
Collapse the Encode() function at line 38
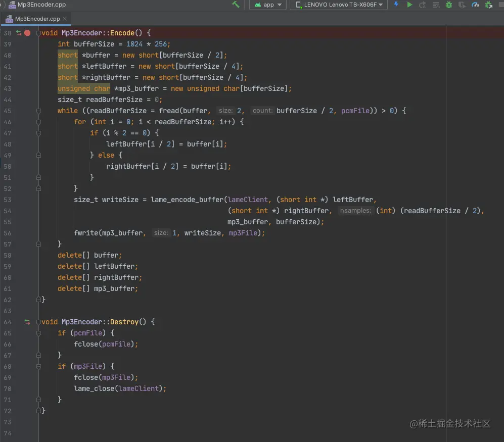pos(38,33)
